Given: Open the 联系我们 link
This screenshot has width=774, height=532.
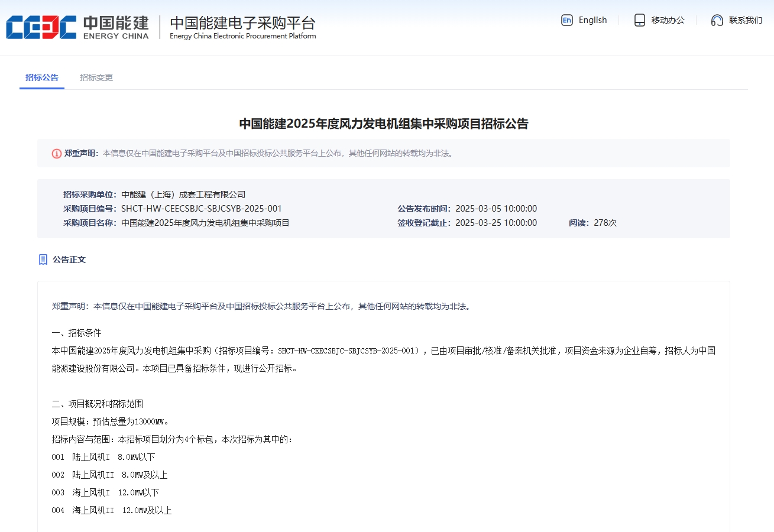Looking at the screenshot, I should pos(746,20).
